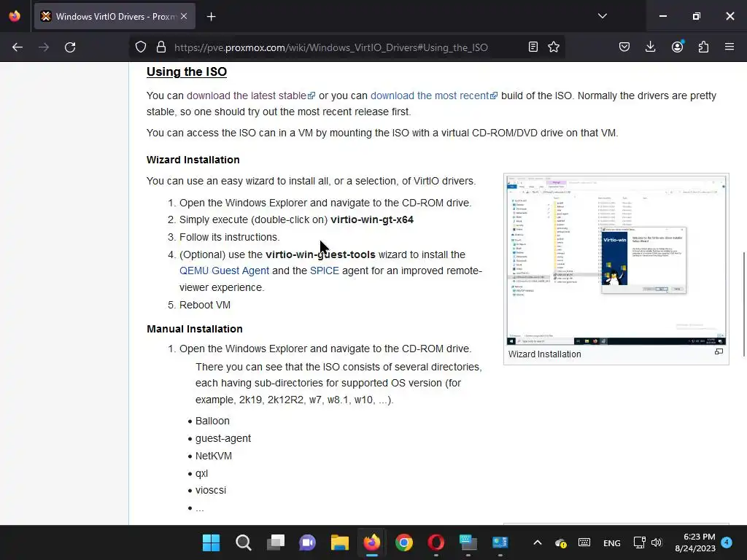
Task: Click the Firefox View icon
Action: (x=15, y=16)
